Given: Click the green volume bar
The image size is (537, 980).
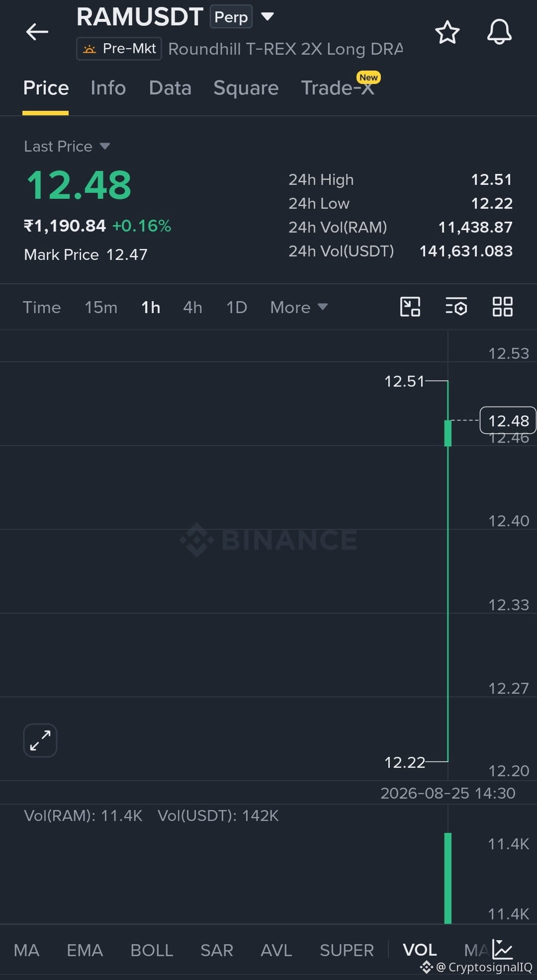Looking at the screenshot, I should (448, 878).
